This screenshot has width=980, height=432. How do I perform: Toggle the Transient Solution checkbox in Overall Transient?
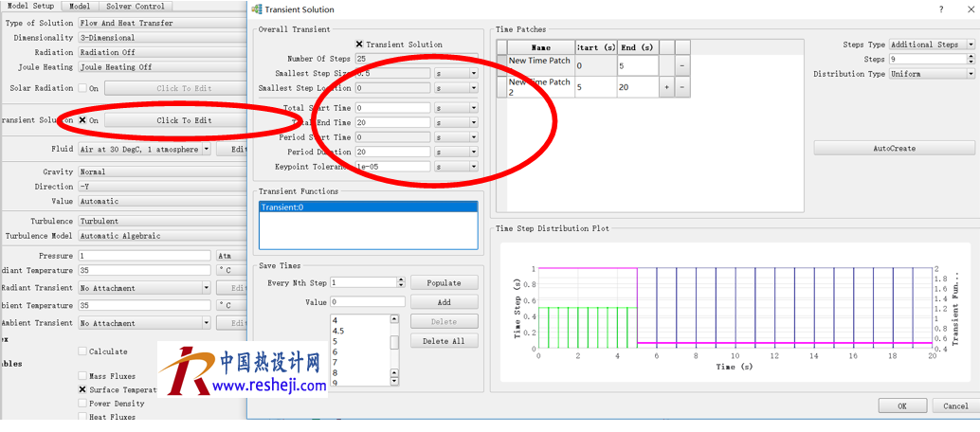pos(359,45)
